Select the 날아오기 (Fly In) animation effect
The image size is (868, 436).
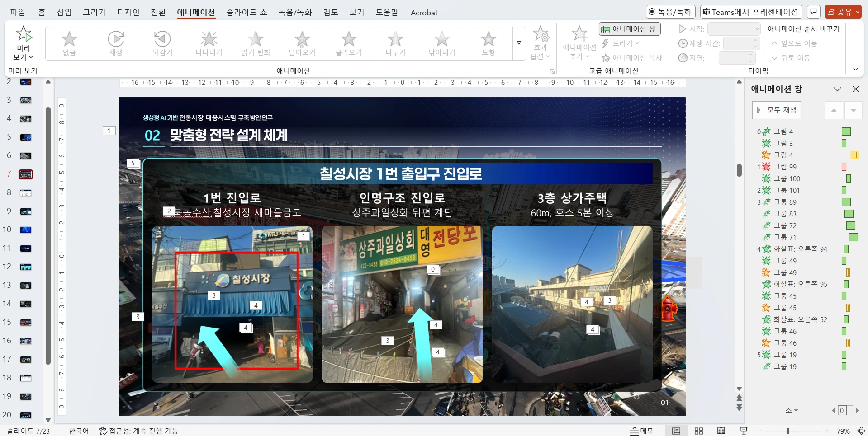302,43
